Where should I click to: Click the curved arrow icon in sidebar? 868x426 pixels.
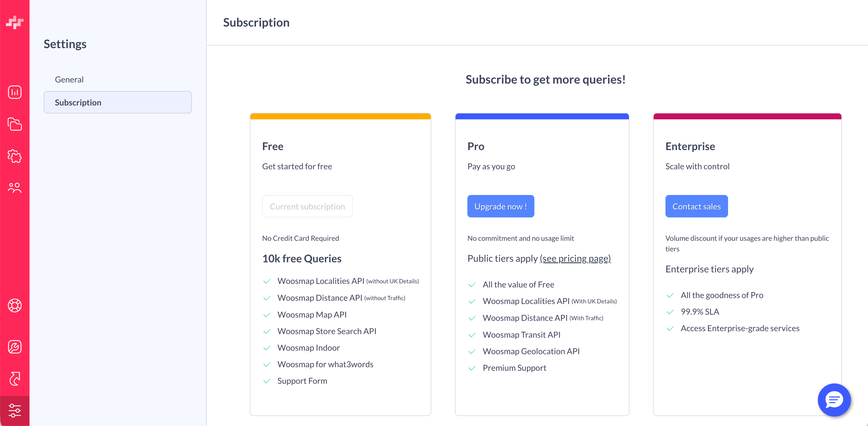15,379
